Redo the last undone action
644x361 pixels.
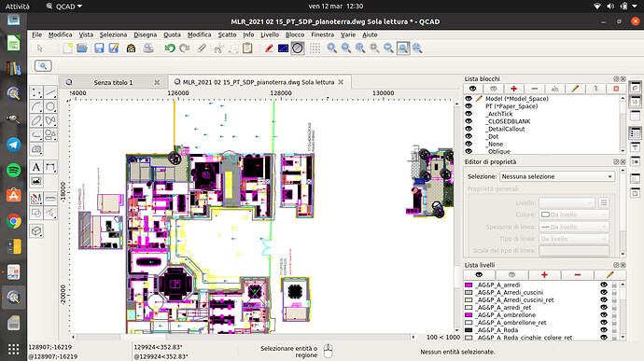click(185, 49)
